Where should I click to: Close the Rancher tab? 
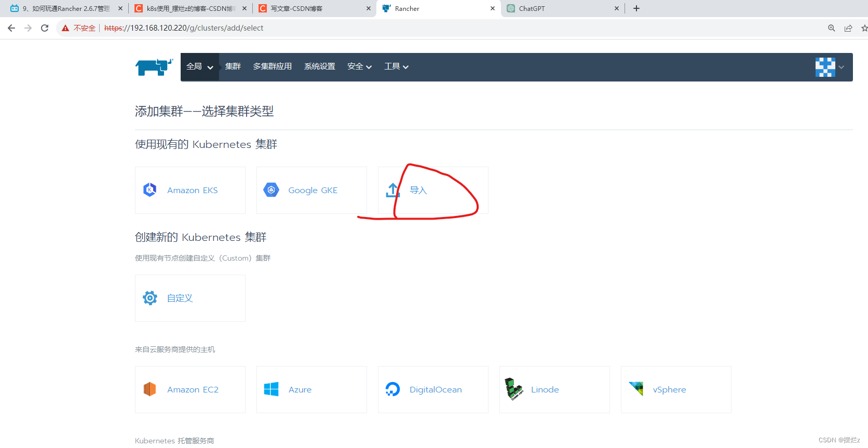point(493,8)
